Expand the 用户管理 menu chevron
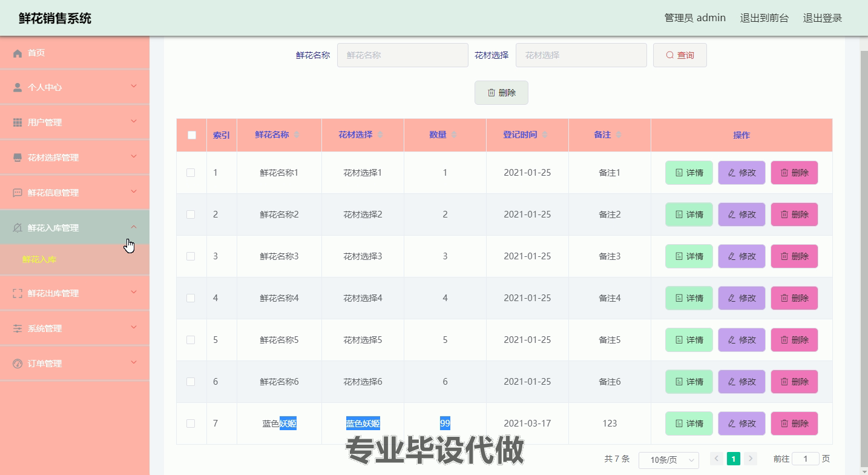This screenshot has height=475, width=868. point(134,122)
